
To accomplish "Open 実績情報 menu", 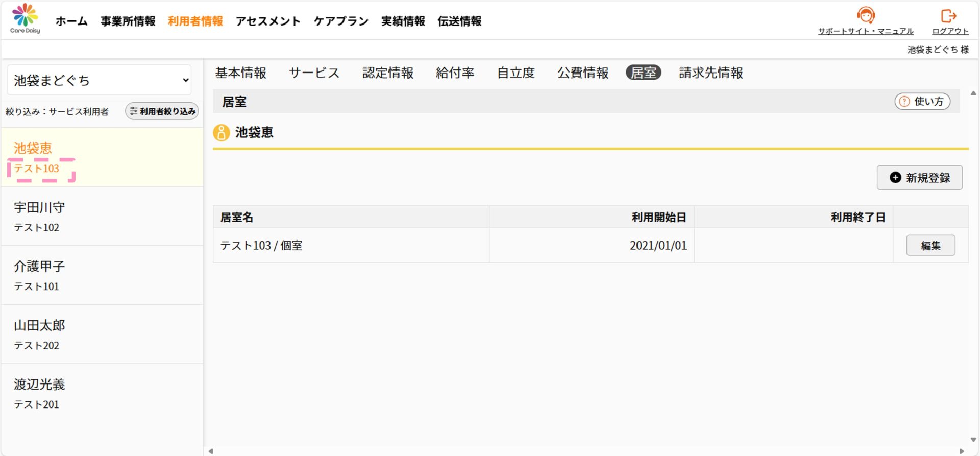I will pyautogui.click(x=403, y=21).
